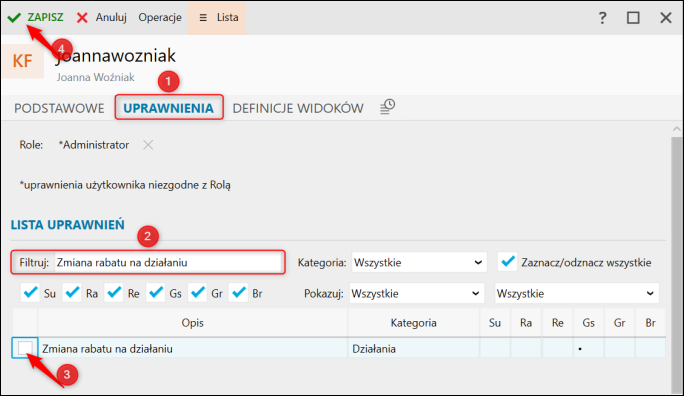684x396 pixels.
Task: Click the Gs dot cell in the permission row
Action: 588,348
